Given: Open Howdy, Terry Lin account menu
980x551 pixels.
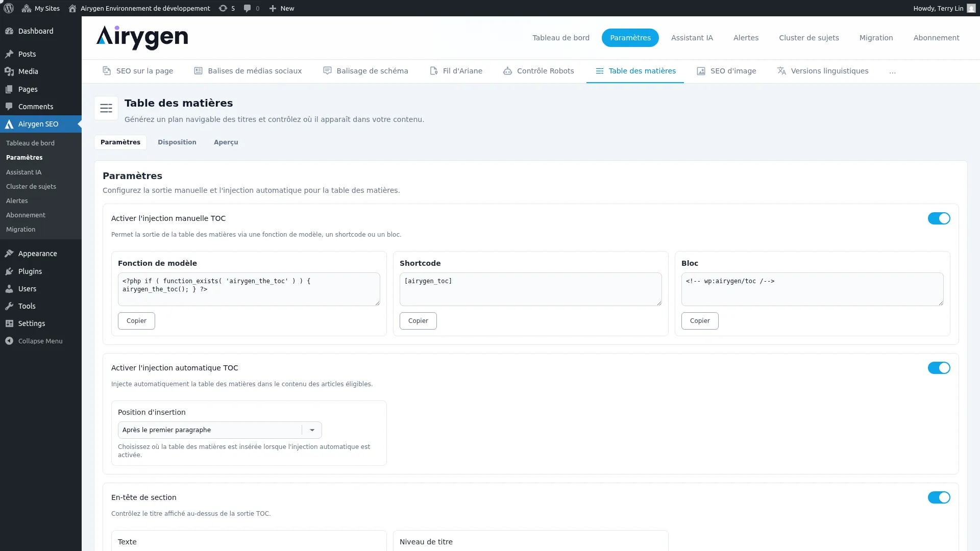Looking at the screenshot, I should click(944, 8).
